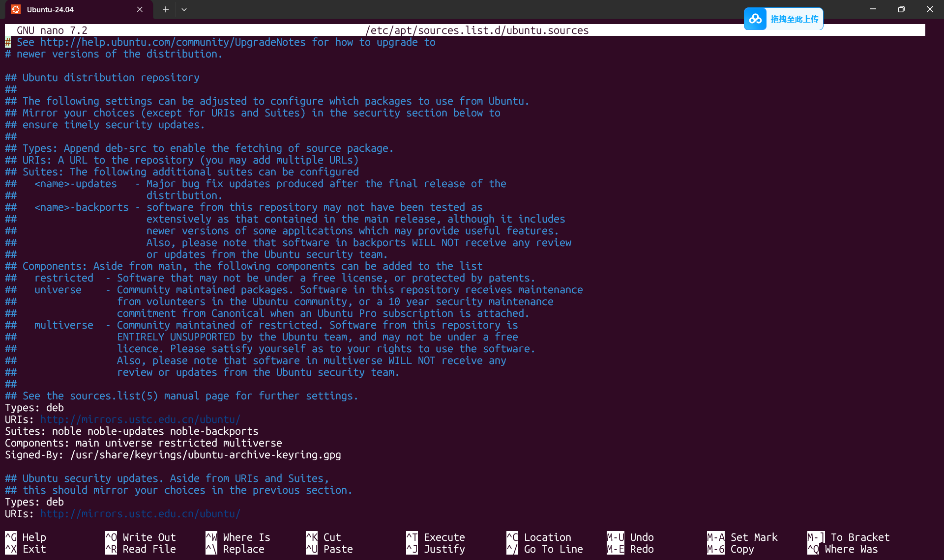Click the '## Ubuntu distribution repository' comment
This screenshot has height=560, width=944.
[x=102, y=78]
